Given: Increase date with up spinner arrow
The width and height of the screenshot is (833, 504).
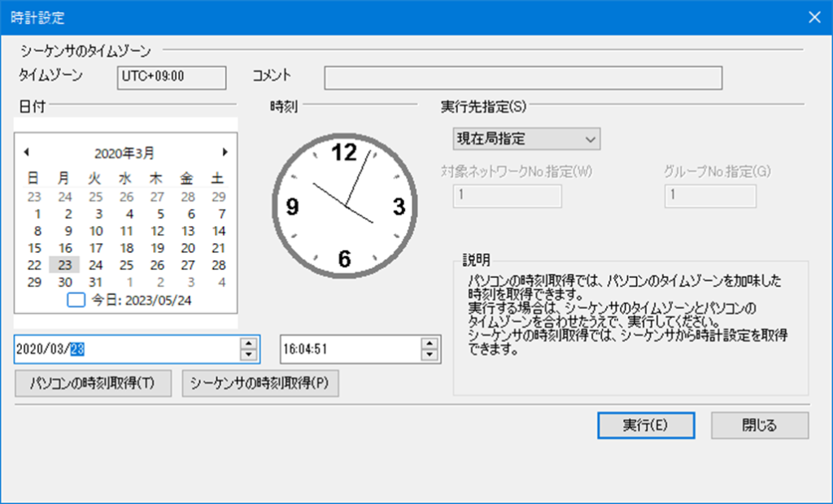Looking at the screenshot, I should click(249, 344).
